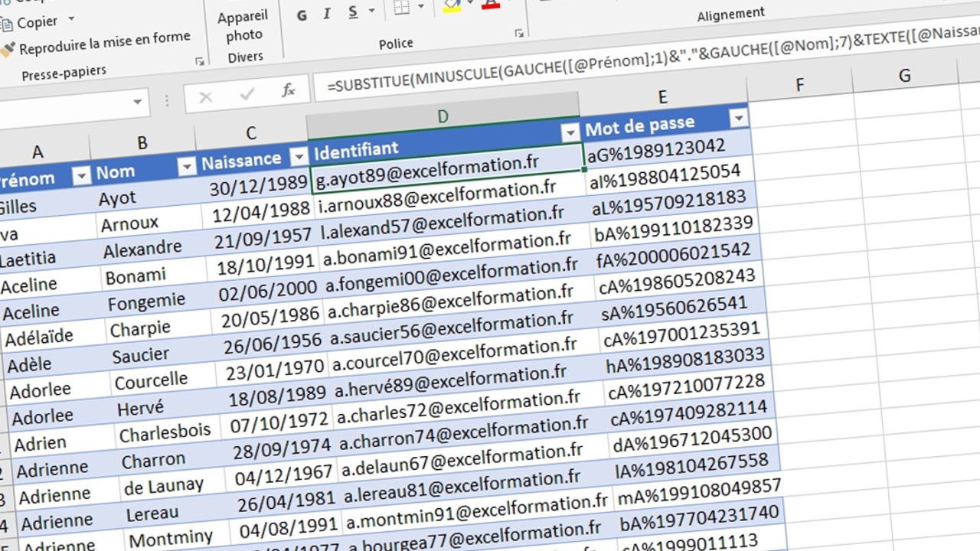Activate Reproduire la mise en forme

[x=96, y=44]
